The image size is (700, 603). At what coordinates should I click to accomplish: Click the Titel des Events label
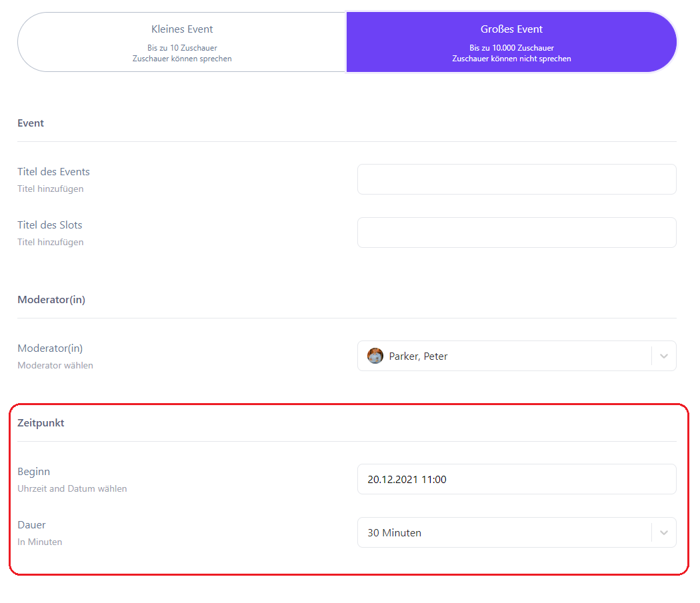53,172
